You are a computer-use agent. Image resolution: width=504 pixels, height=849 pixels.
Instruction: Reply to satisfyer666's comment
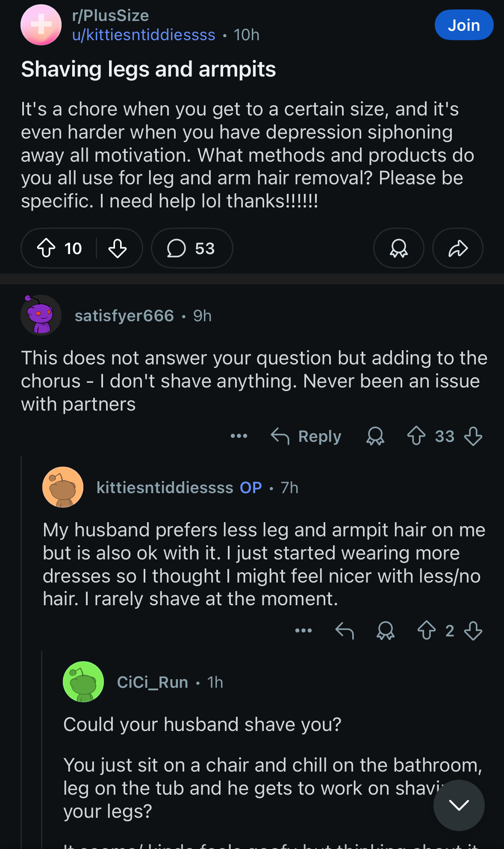(307, 436)
